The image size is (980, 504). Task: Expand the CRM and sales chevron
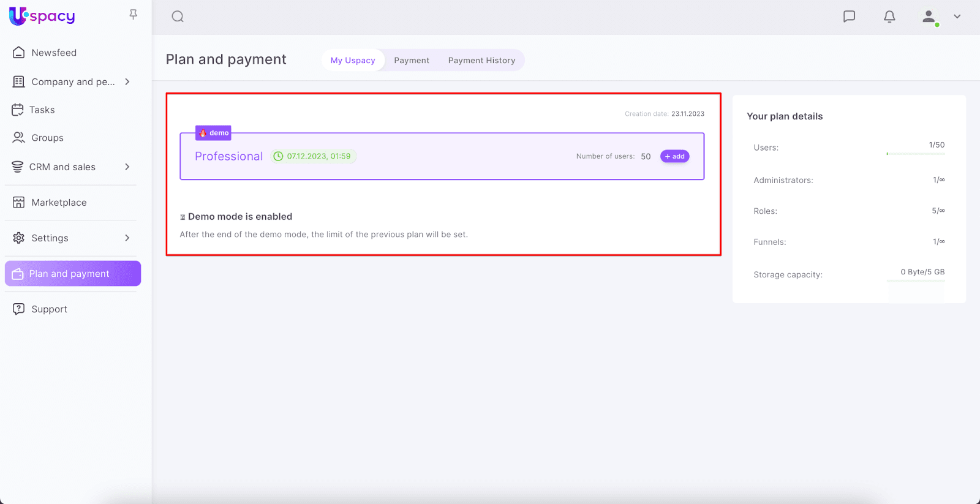coord(127,167)
